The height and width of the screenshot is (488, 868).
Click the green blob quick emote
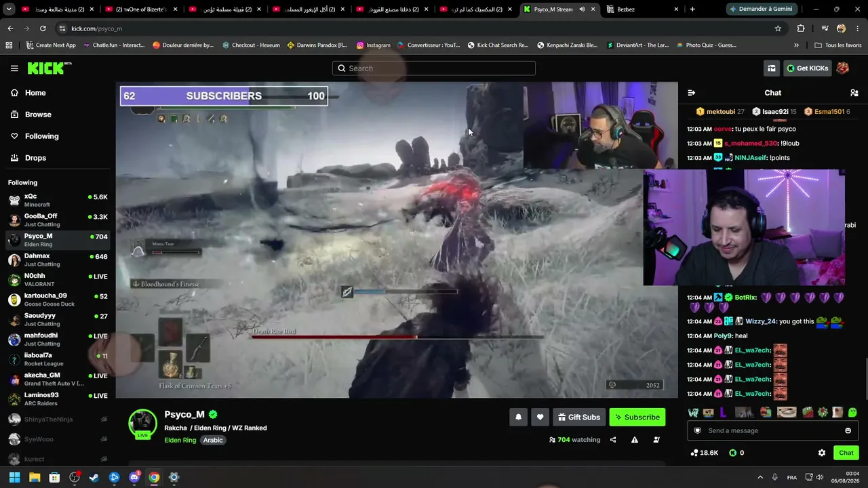coord(852,412)
